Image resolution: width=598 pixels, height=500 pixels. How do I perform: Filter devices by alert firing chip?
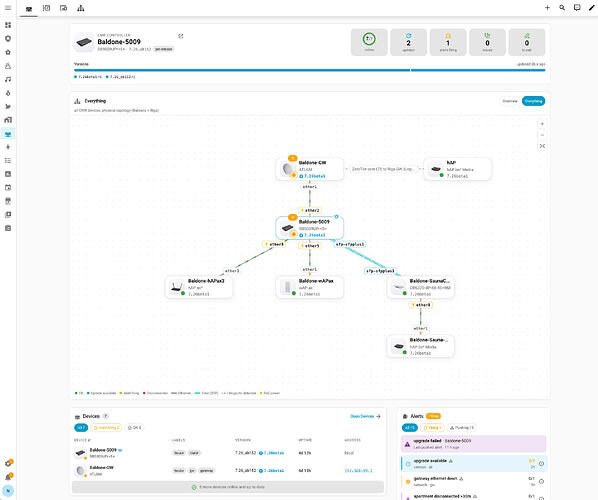[x=106, y=428]
